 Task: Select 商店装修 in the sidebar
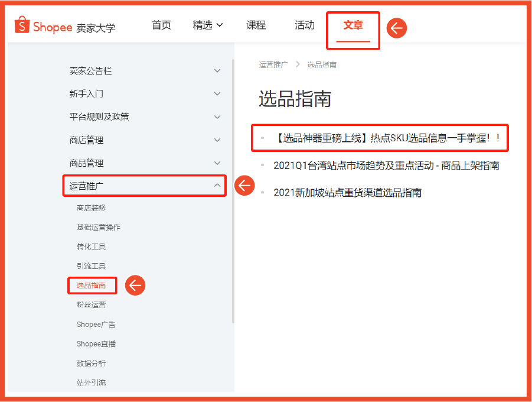click(x=90, y=207)
